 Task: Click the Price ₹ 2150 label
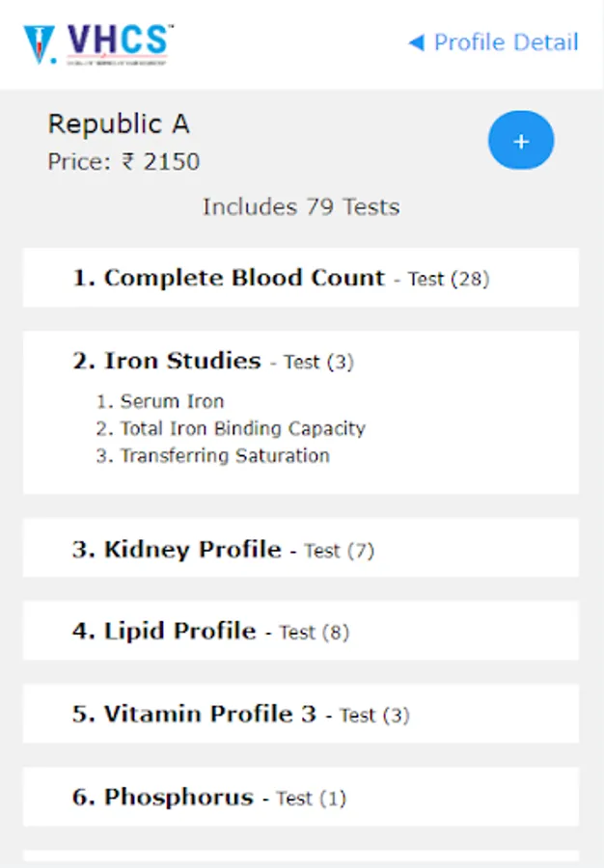click(x=124, y=161)
